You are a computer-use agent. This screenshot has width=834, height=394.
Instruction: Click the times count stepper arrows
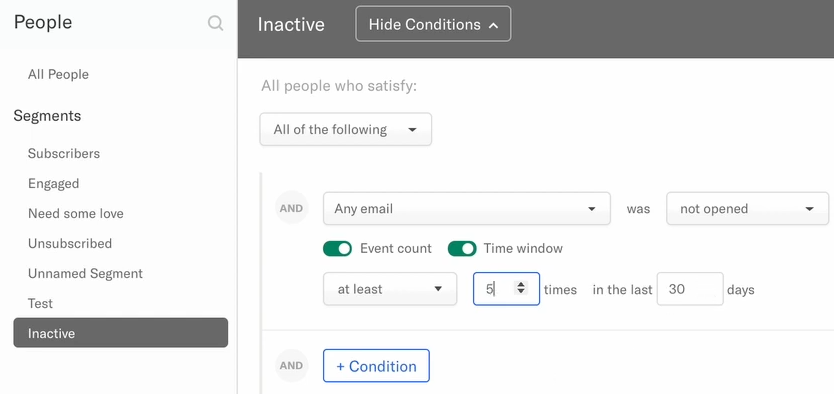(521, 288)
